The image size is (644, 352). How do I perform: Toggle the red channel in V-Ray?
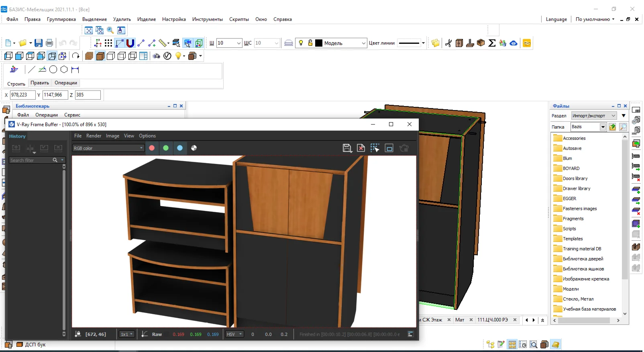(152, 148)
